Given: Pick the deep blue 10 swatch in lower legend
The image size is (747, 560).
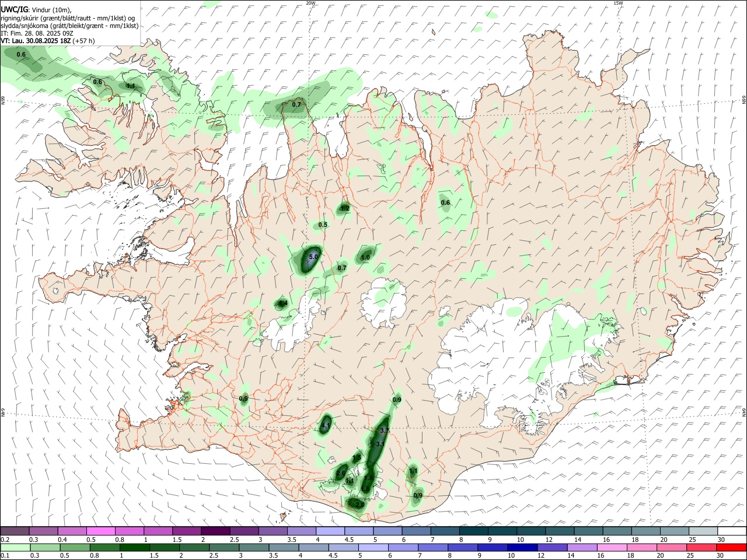Looking at the screenshot, I should click(521, 547).
